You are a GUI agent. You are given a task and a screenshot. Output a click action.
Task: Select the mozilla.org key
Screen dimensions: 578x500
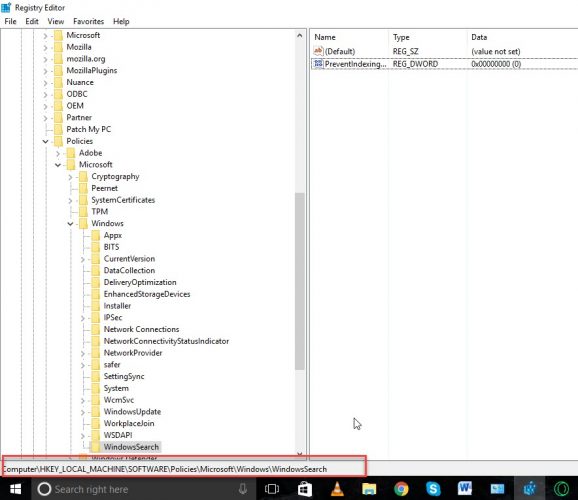tap(86, 59)
